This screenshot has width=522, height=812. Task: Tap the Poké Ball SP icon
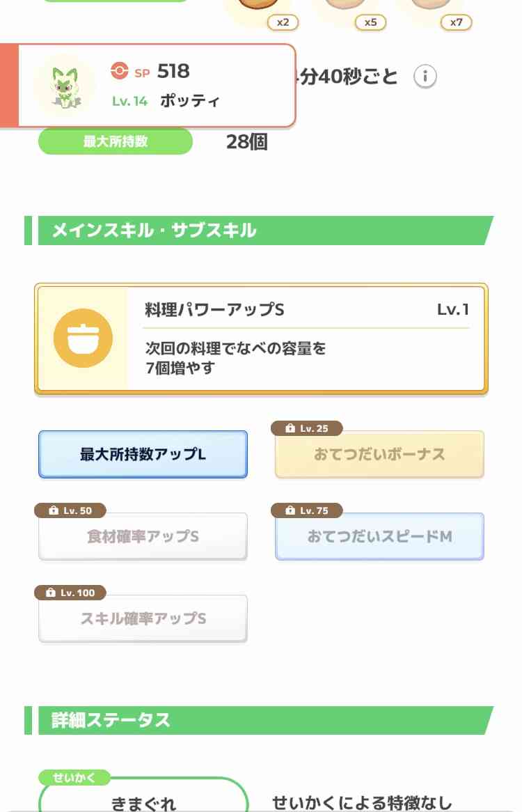120,71
